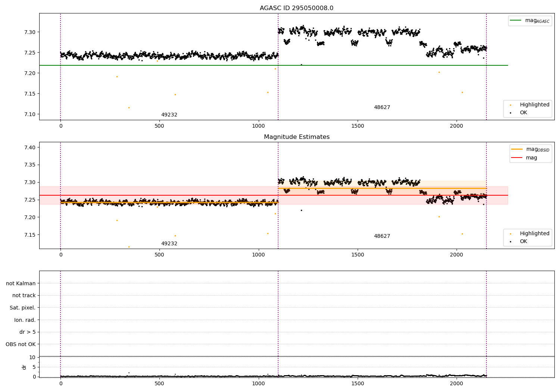The image size is (560, 392).
Task: Click the horizontal green mag AGASC line in the top plot
Action: 273,65
